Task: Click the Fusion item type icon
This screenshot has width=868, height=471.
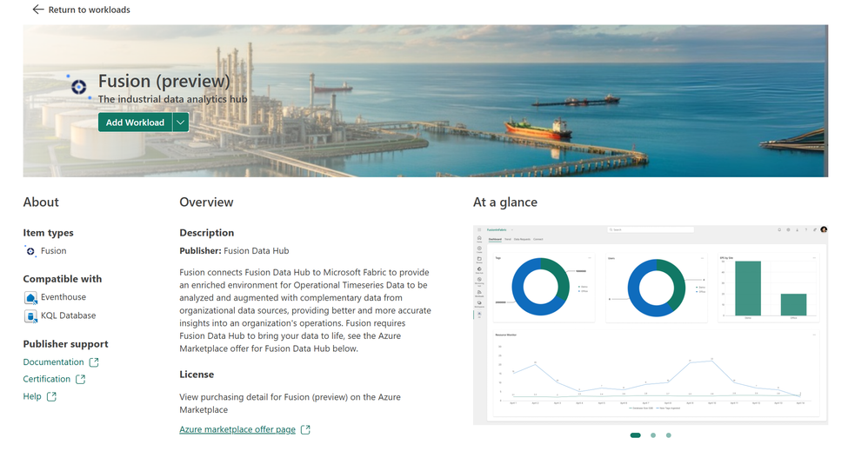Action: [x=30, y=251]
